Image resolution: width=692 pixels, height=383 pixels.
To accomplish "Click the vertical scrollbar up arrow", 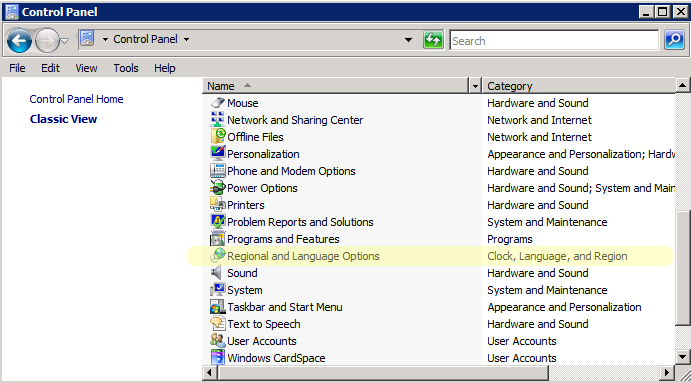I will (x=682, y=85).
